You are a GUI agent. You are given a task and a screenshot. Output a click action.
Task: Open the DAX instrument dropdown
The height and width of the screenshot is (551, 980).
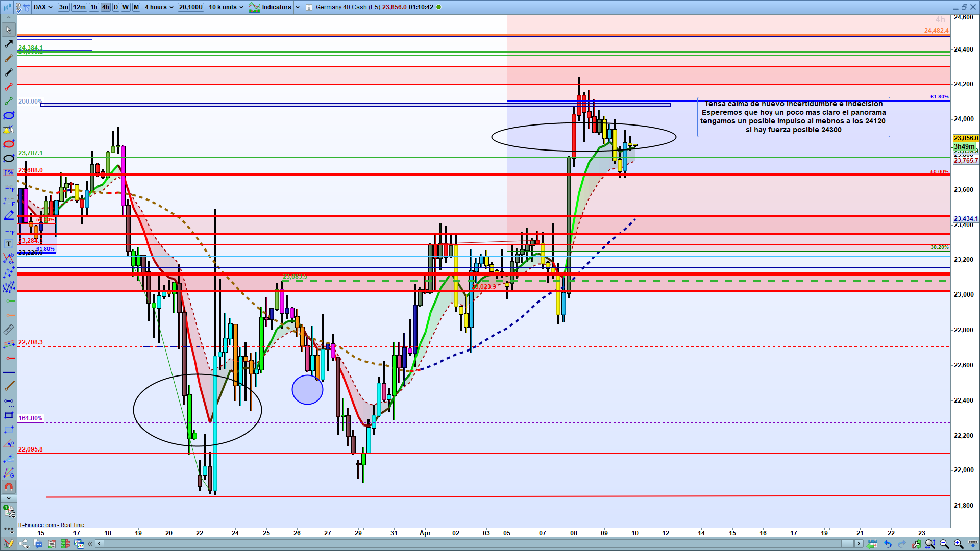click(x=43, y=7)
